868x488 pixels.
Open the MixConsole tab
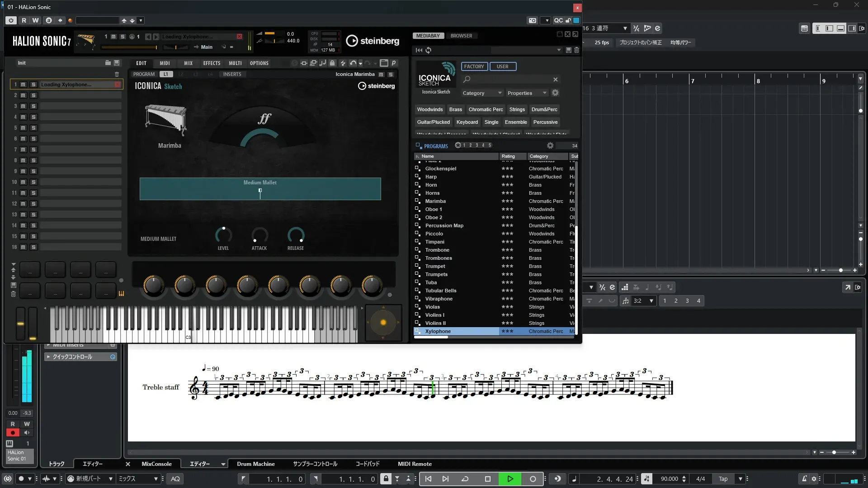[x=156, y=464]
